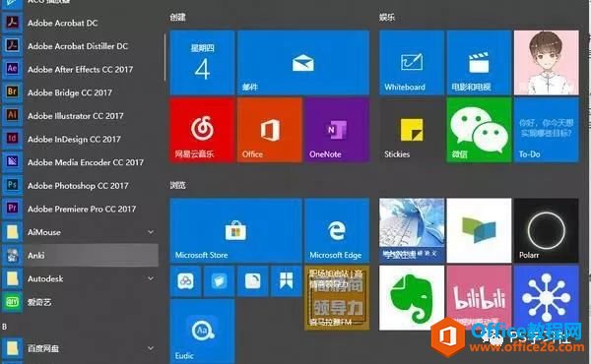Launch the Whiteboard tile
The height and width of the screenshot is (364, 591).
pos(412,63)
